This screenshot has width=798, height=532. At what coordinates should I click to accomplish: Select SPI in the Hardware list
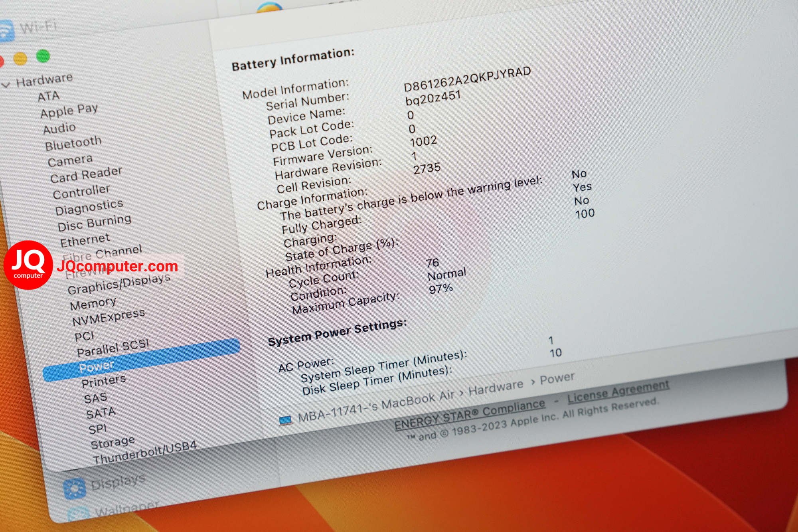(x=98, y=429)
